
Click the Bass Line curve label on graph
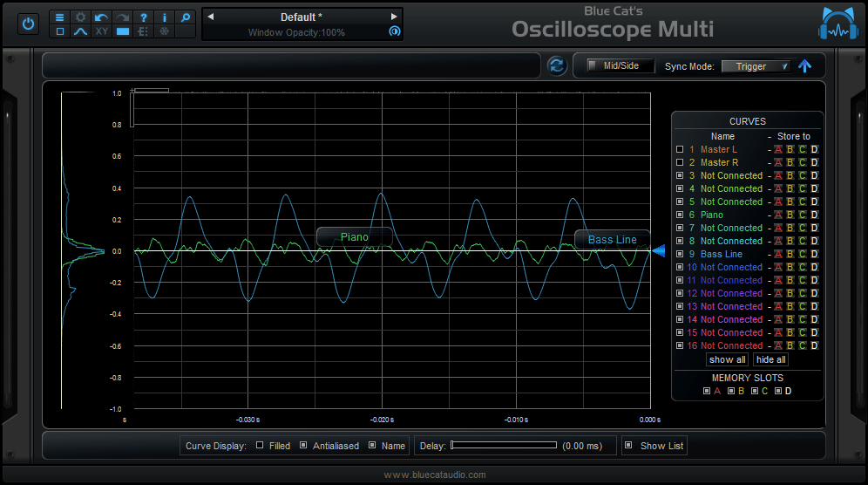(x=613, y=240)
